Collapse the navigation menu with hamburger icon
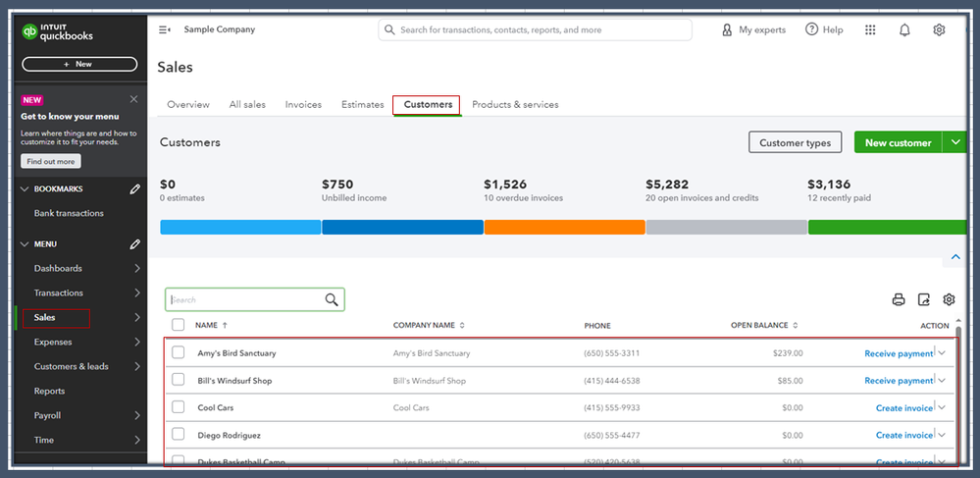Viewport: 980px width, 478px height. pyautogui.click(x=165, y=29)
